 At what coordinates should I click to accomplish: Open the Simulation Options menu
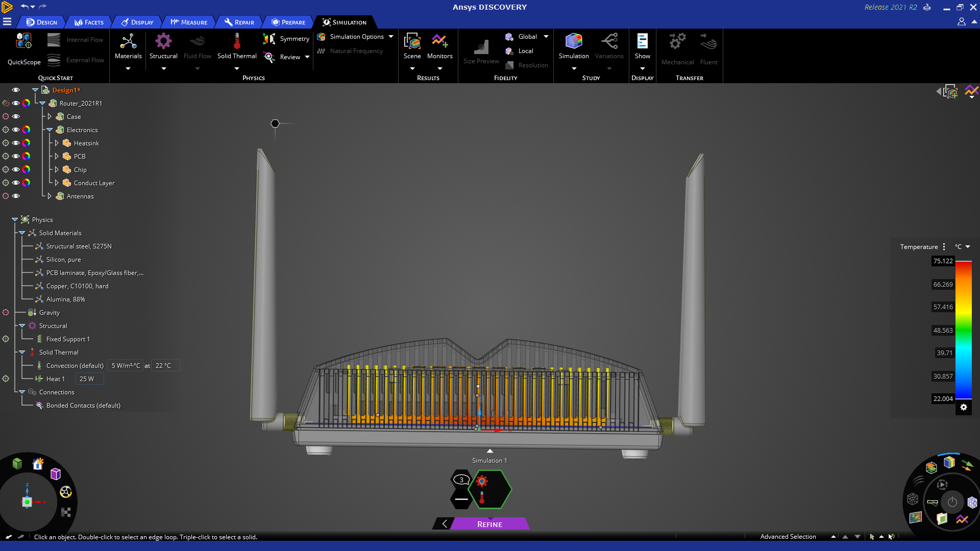pyautogui.click(x=356, y=37)
